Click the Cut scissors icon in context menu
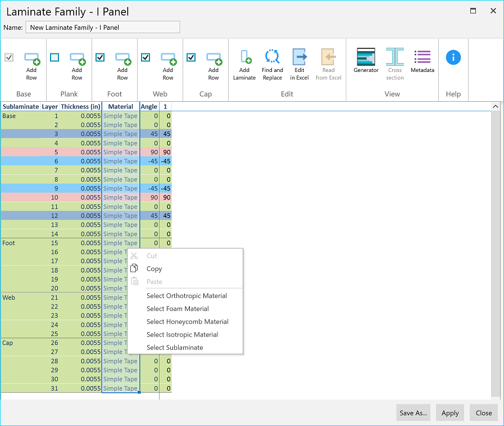The height and width of the screenshot is (426, 504). (134, 256)
